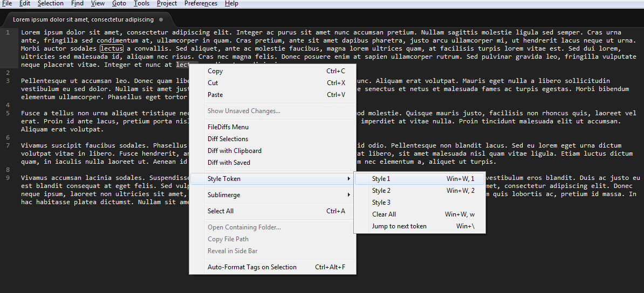Choose Cut from the context menu
The height and width of the screenshot is (293, 644).
[273, 83]
